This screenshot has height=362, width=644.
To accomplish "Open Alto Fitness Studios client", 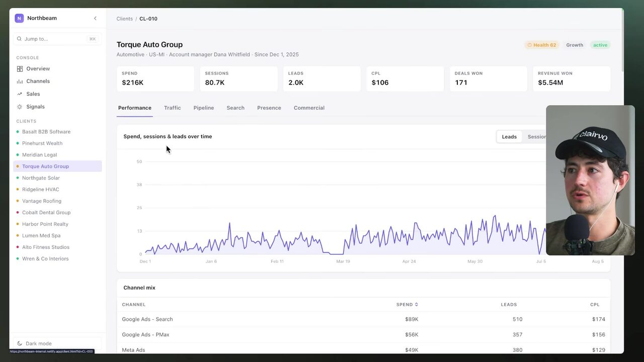I will pyautogui.click(x=57, y=247).
